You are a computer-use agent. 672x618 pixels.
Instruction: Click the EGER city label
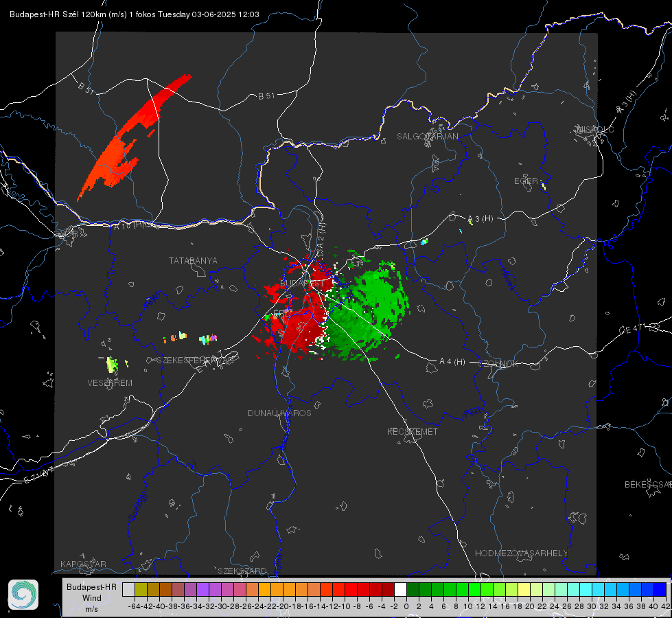[526, 181]
